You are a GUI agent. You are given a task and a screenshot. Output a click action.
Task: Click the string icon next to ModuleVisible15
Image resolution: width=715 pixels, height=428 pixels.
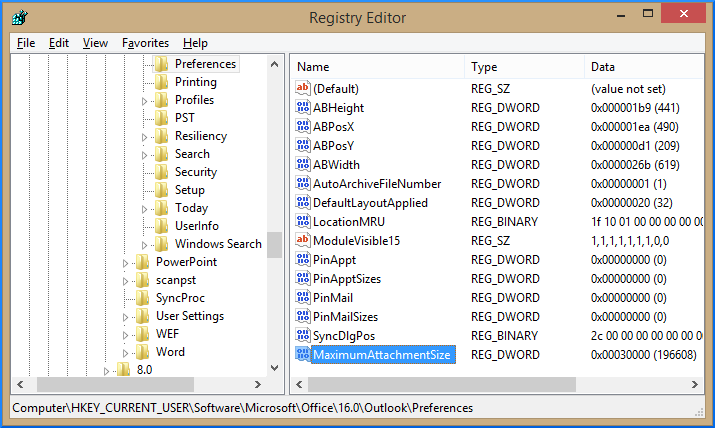click(x=302, y=240)
